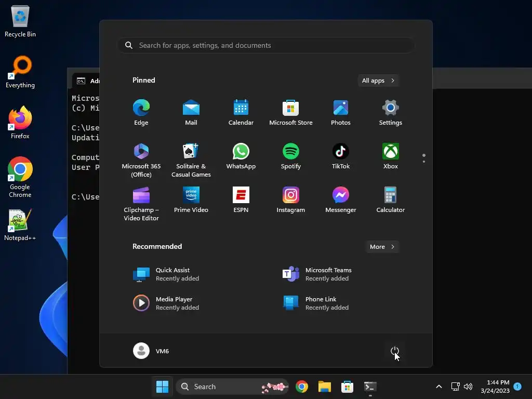
Task: Open Settings from pinned apps
Action: [391, 113]
